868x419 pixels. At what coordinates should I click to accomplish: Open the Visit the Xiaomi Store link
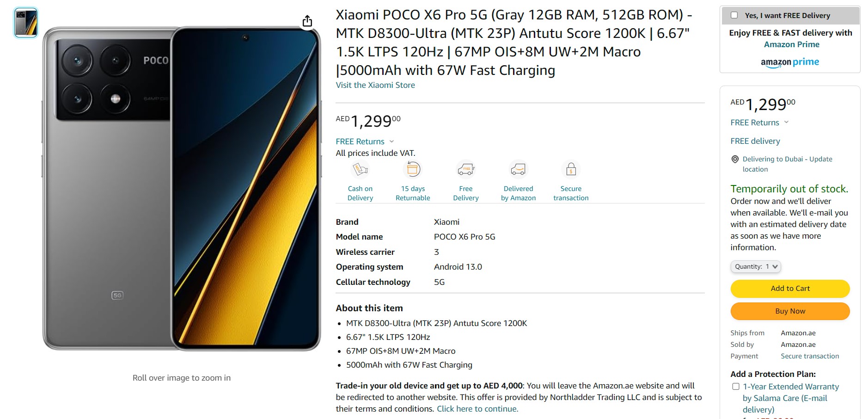[x=375, y=85]
